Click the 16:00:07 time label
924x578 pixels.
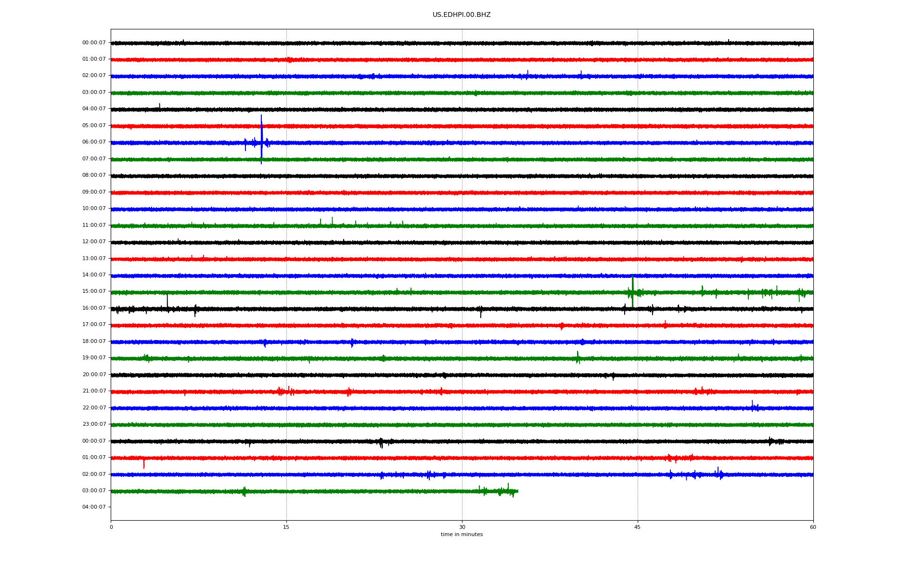pos(94,308)
